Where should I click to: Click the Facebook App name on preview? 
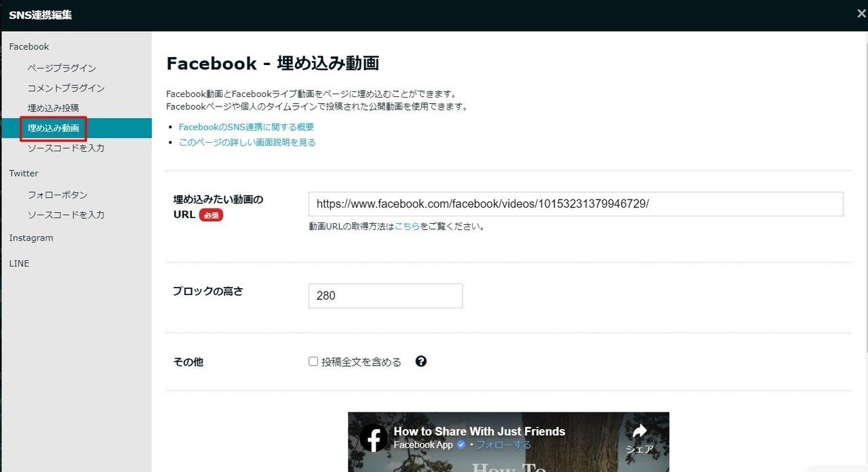(423, 445)
